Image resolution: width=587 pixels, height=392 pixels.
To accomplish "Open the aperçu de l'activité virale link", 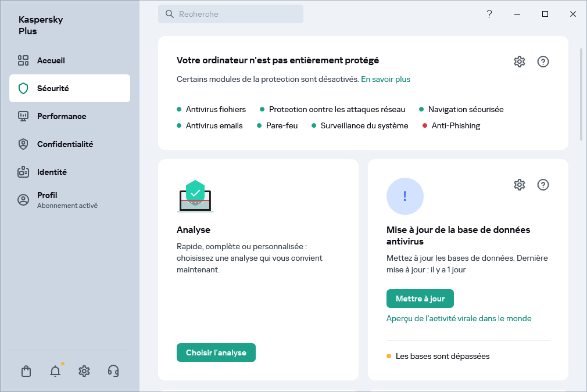I will coord(459,318).
